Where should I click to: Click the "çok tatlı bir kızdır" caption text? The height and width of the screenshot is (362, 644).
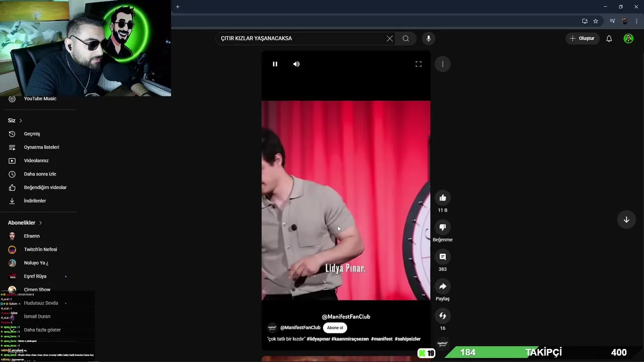(x=286, y=339)
